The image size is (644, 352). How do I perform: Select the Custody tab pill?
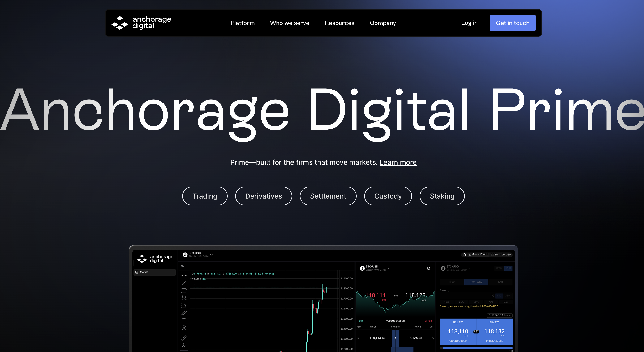click(x=388, y=196)
